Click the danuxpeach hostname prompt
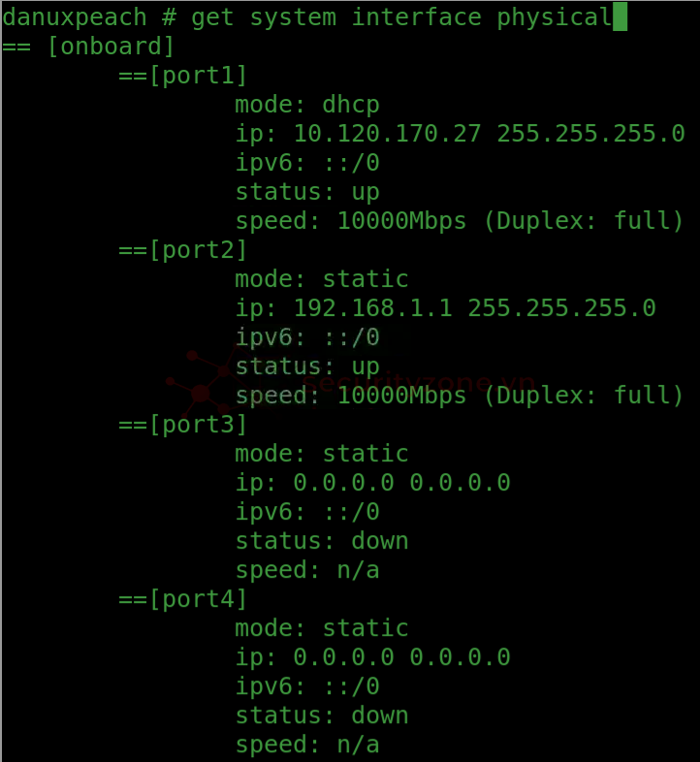Screen dimensions: 700x762 pyautogui.click(x=74, y=17)
